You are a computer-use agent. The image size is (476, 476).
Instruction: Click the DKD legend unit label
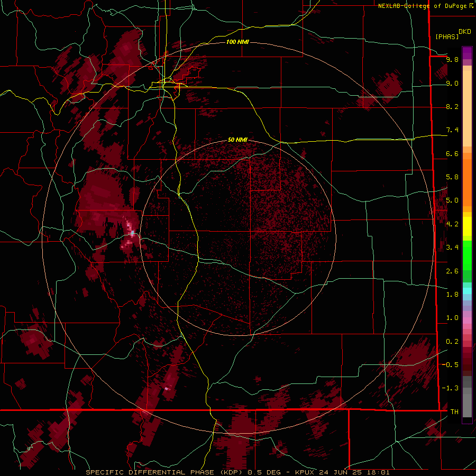[465, 32]
